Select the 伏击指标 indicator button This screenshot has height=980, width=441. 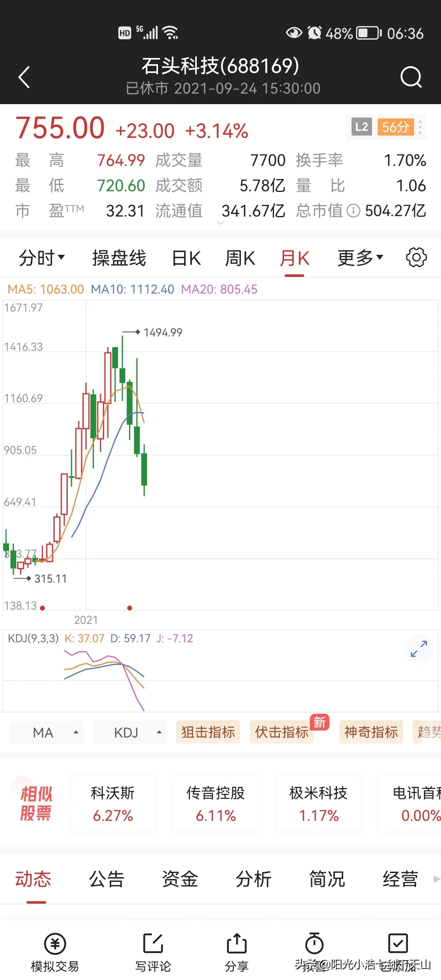tap(282, 732)
